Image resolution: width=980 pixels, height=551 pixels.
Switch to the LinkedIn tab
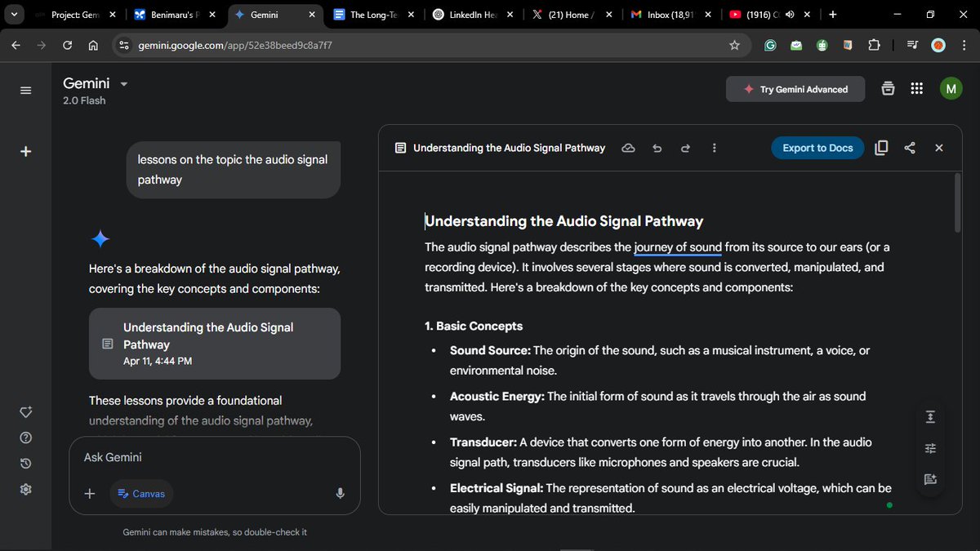(x=474, y=15)
